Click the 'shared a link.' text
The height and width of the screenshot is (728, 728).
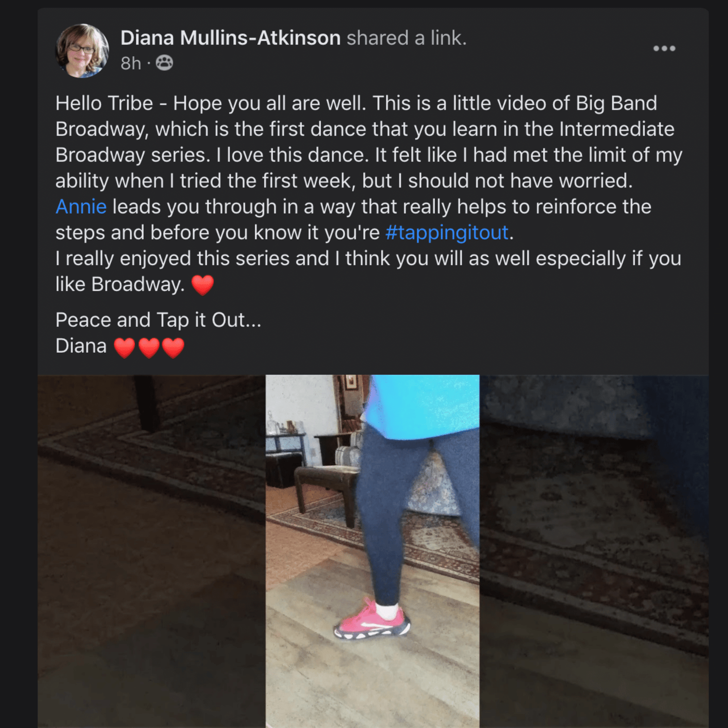tap(406, 38)
